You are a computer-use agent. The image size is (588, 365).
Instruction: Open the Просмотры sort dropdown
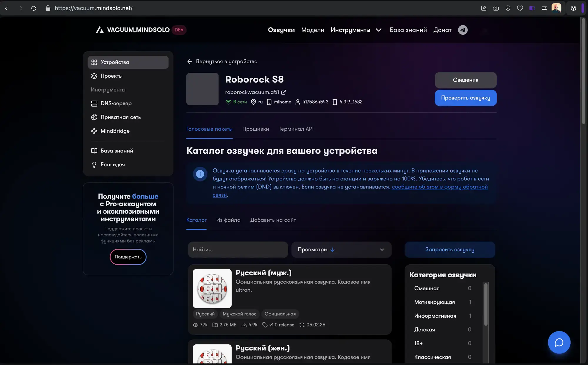click(x=341, y=250)
